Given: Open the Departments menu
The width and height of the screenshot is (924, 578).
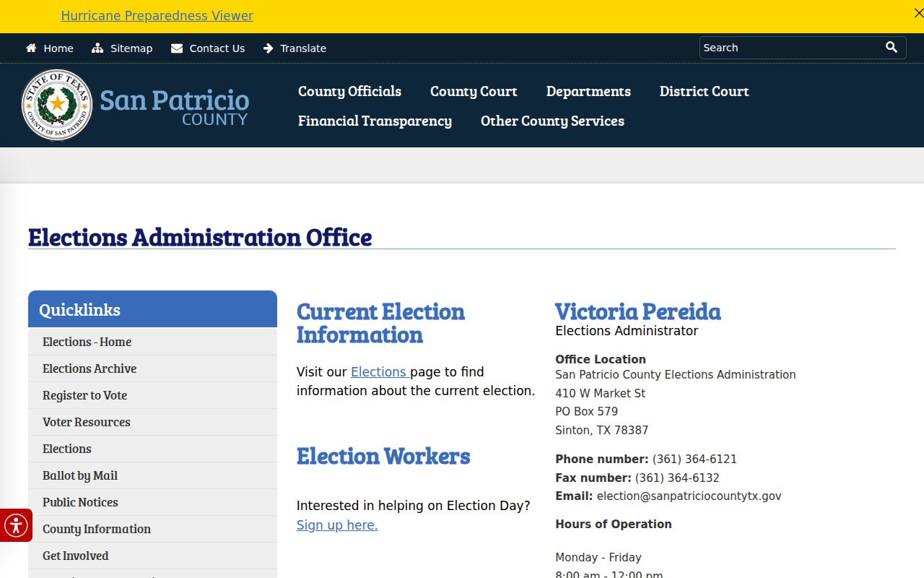Looking at the screenshot, I should pos(588,91).
